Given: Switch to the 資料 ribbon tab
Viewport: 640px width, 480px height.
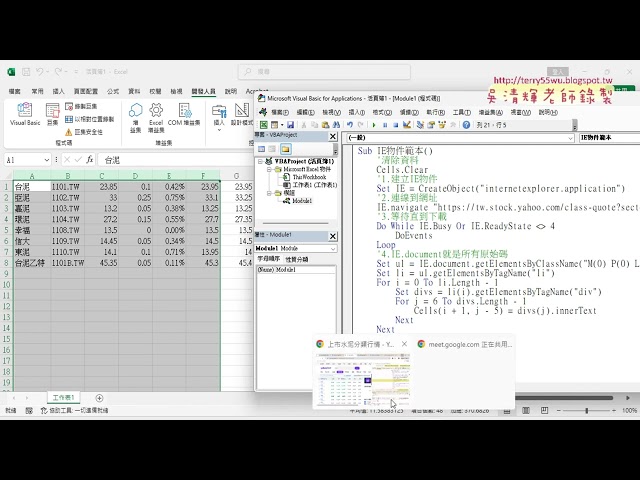Looking at the screenshot, I should 134,91.
